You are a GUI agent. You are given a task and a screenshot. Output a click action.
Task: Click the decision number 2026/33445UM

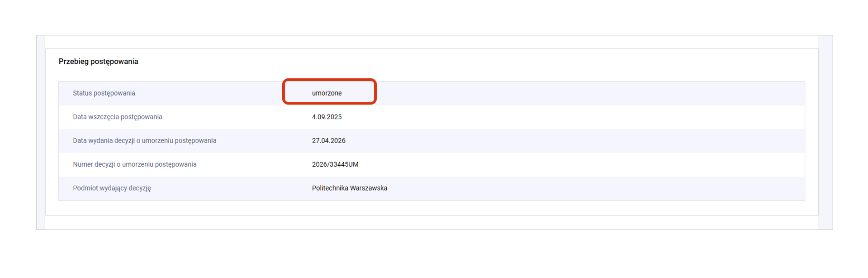[x=335, y=164]
